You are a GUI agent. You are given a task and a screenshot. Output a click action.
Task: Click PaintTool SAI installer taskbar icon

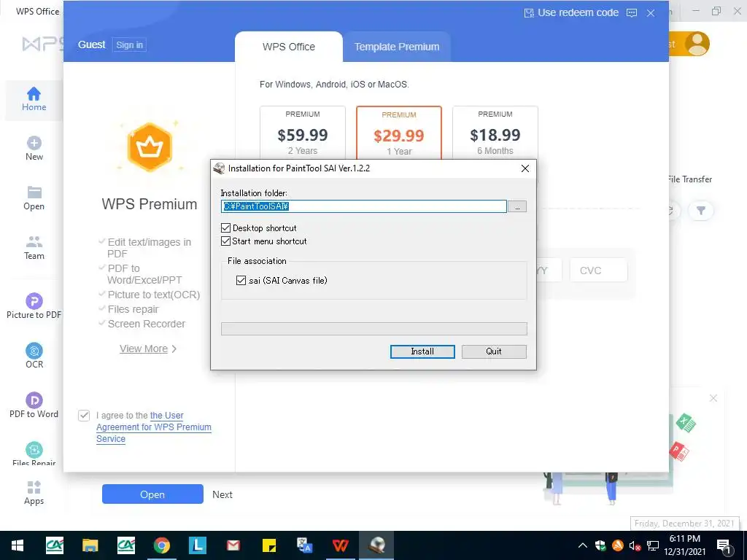377,545
